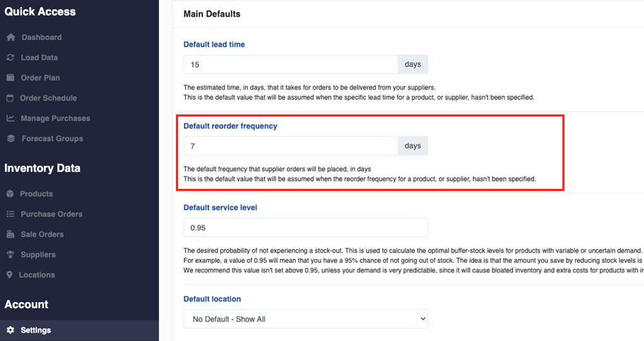Click the Dashboard home icon
The width and height of the screenshot is (644, 341).
click(x=10, y=38)
